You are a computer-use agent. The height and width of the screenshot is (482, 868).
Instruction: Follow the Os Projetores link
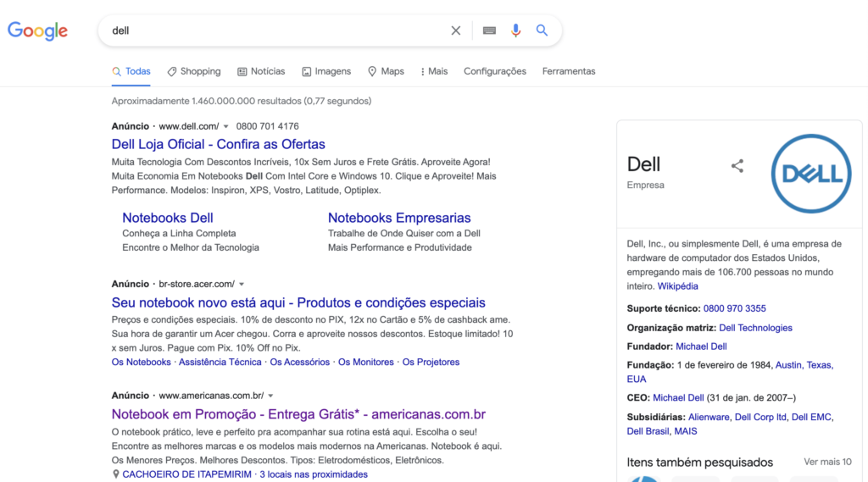(431, 362)
